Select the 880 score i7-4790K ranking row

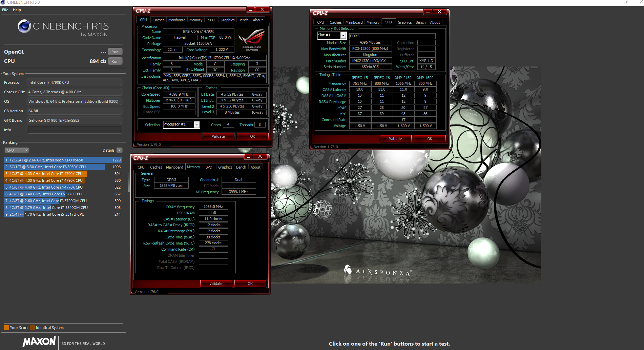pyautogui.click(x=63, y=180)
